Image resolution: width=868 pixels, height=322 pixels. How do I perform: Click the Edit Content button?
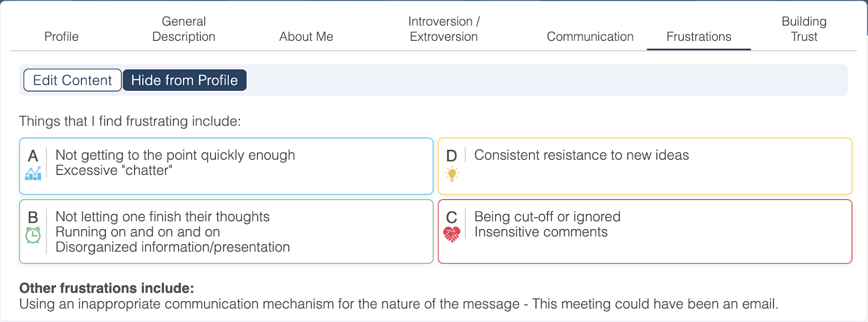pos(72,80)
